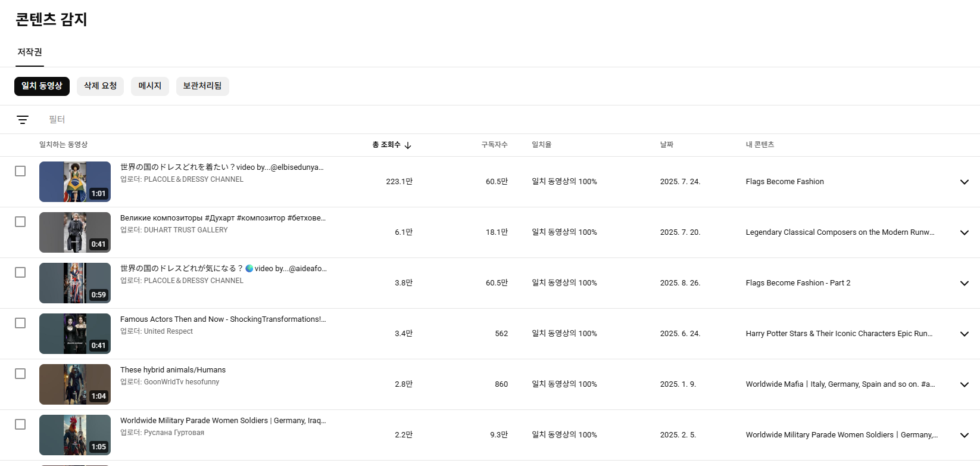Click the 18.1만 subscriber count
The height and width of the screenshot is (466, 980).
[x=497, y=232]
